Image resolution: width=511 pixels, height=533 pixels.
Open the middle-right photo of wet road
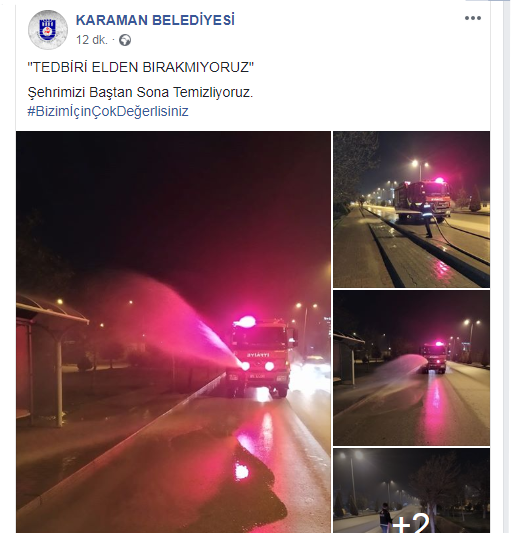(411, 368)
